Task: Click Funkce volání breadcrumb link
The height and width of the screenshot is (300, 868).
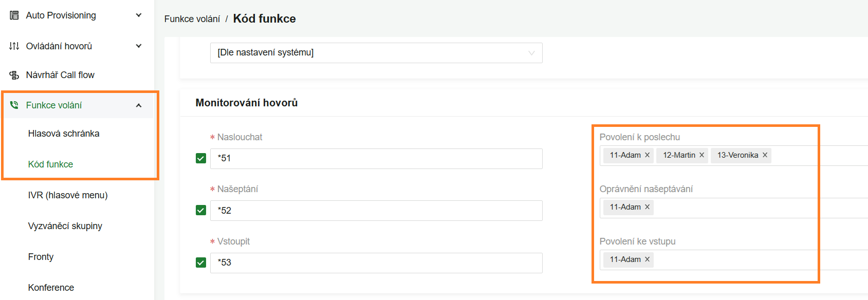Action: [192, 19]
